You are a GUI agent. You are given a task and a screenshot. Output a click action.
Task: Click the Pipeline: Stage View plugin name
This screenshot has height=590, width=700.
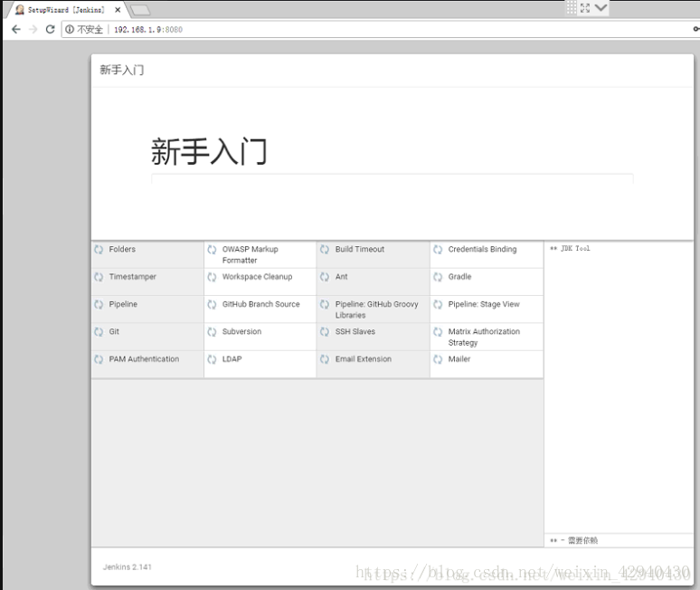(x=484, y=304)
